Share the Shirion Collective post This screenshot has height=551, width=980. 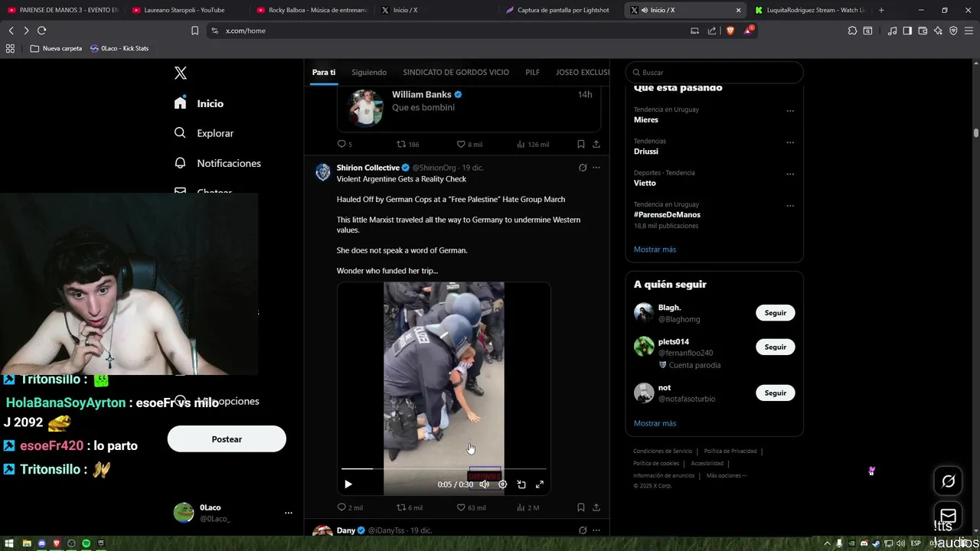click(x=596, y=507)
